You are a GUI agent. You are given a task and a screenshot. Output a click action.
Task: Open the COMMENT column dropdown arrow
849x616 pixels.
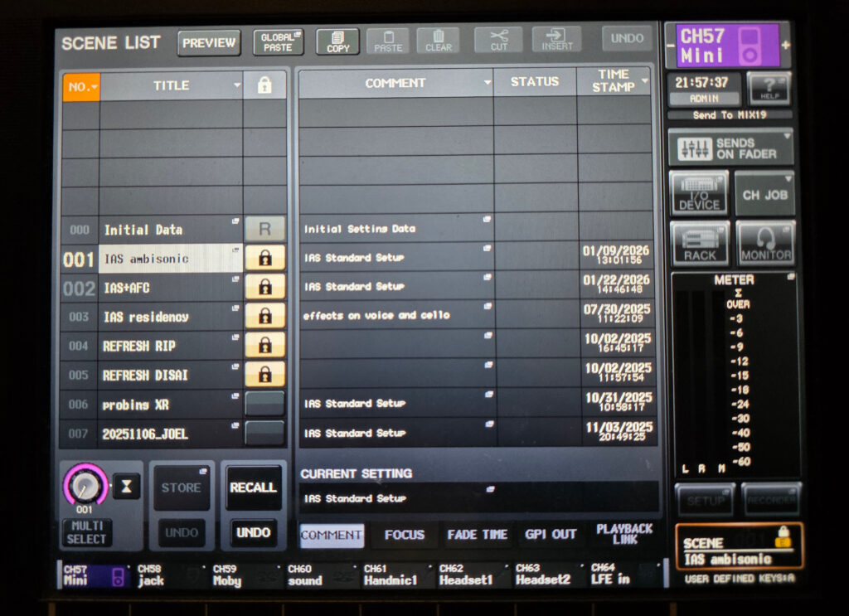pos(485,83)
